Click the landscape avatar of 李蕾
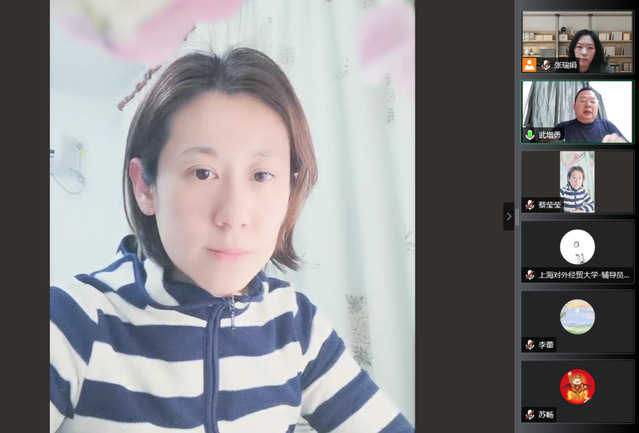The width and height of the screenshot is (639, 433). 577,317
